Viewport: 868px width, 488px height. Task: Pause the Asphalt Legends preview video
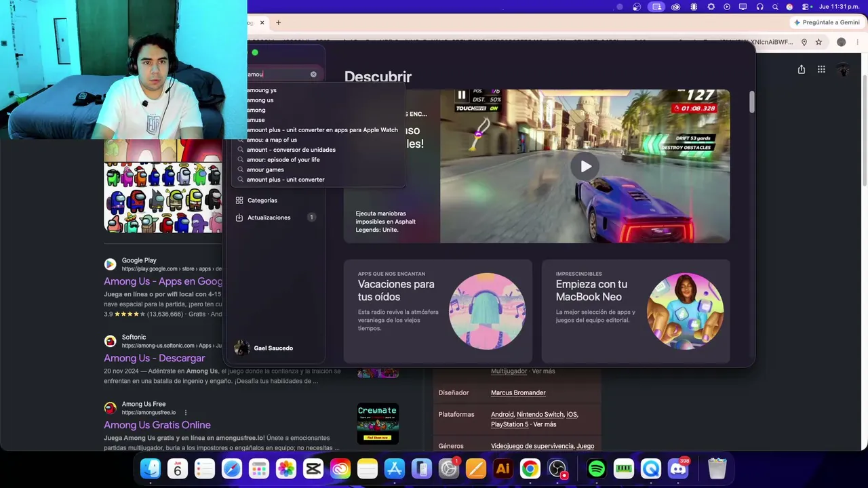[462, 95]
